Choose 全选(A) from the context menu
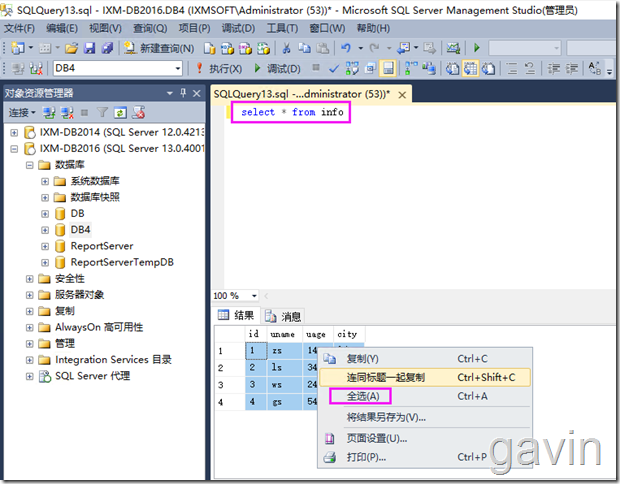Screen dimensions: 620x484 425,396
